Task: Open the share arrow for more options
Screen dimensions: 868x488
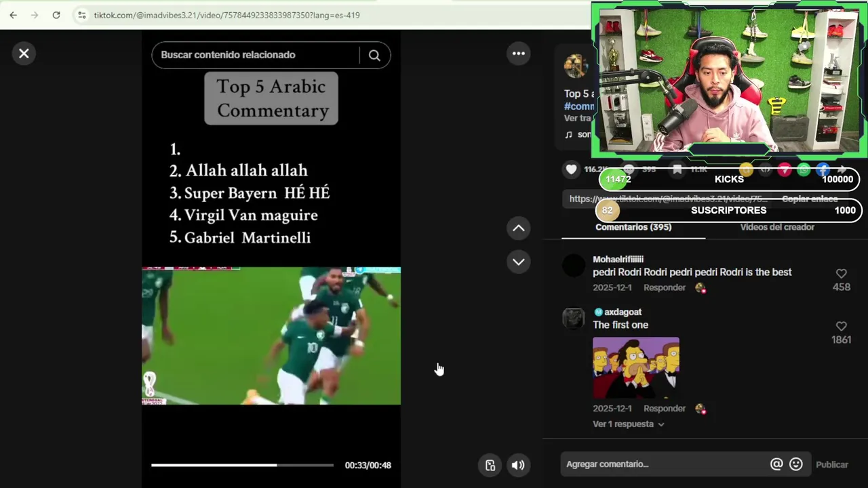Action: coord(842,169)
